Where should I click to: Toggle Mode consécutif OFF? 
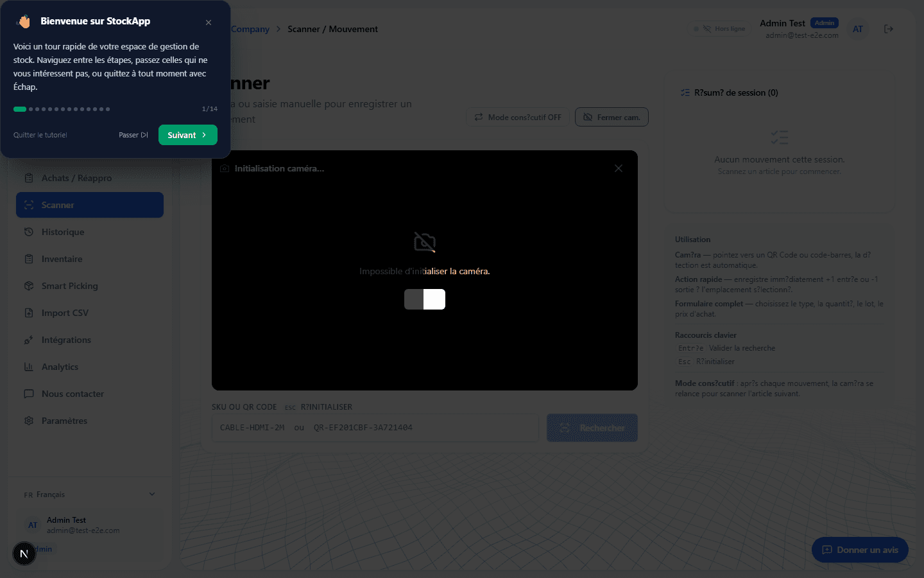pos(517,117)
